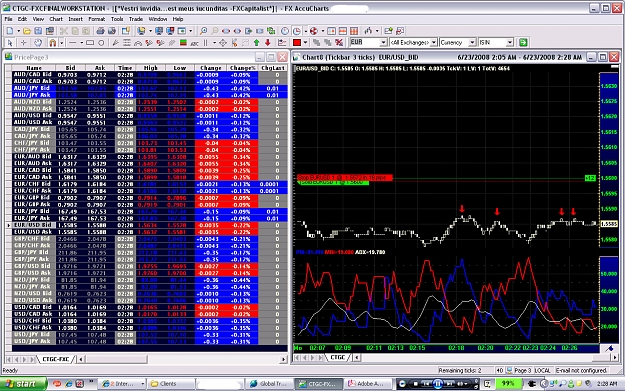
Task: Click the red down arrow marker tool
Action: coord(267,42)
